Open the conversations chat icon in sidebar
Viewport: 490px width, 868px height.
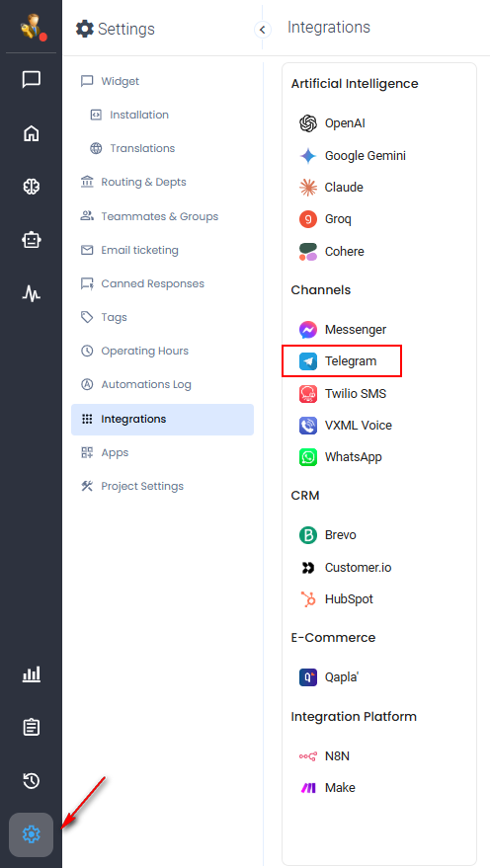click(x=31, y=80)
